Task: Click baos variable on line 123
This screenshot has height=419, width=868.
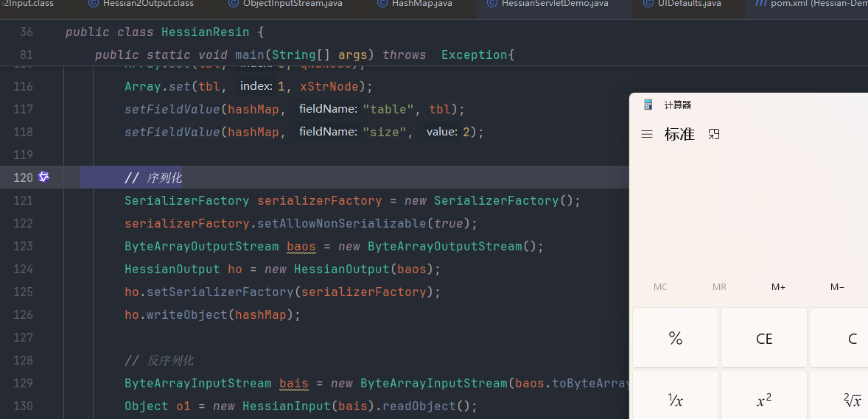Action: point(301,246)
